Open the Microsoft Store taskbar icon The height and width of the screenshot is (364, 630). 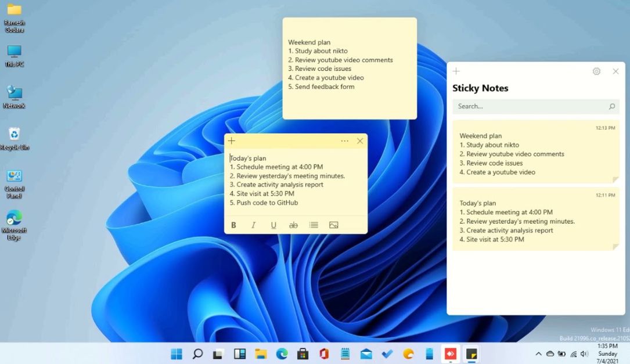tap(303, 353)
